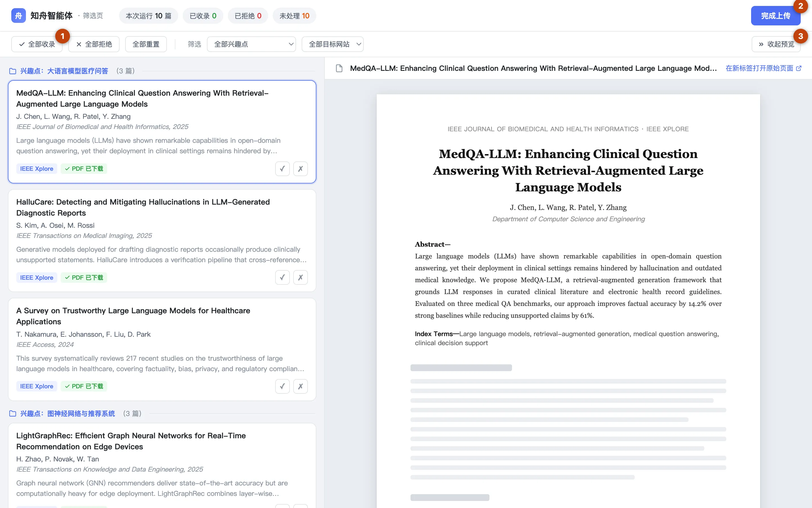The height and width of the screenshot is (508, 812).
Task: Click the 已收录 0 counter pill
Action: (x=203, y=16)
